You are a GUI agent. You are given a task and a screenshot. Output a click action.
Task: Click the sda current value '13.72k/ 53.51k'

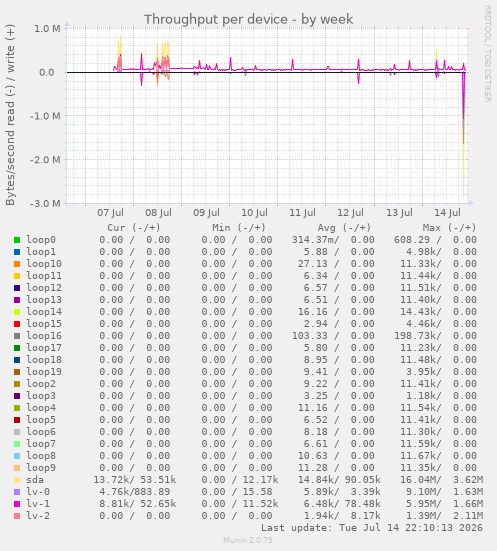point(135,480)
